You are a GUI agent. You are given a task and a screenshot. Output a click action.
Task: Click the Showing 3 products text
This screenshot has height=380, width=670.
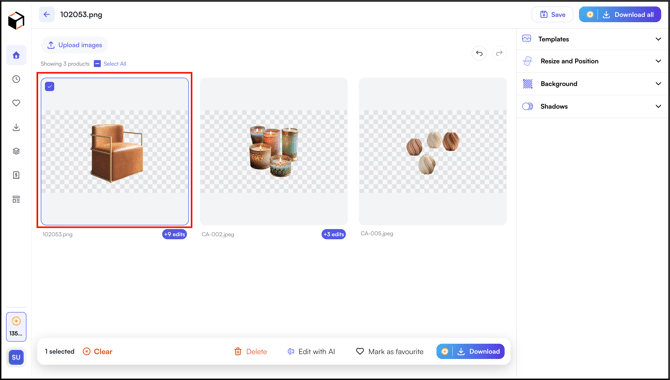(65, 64)
